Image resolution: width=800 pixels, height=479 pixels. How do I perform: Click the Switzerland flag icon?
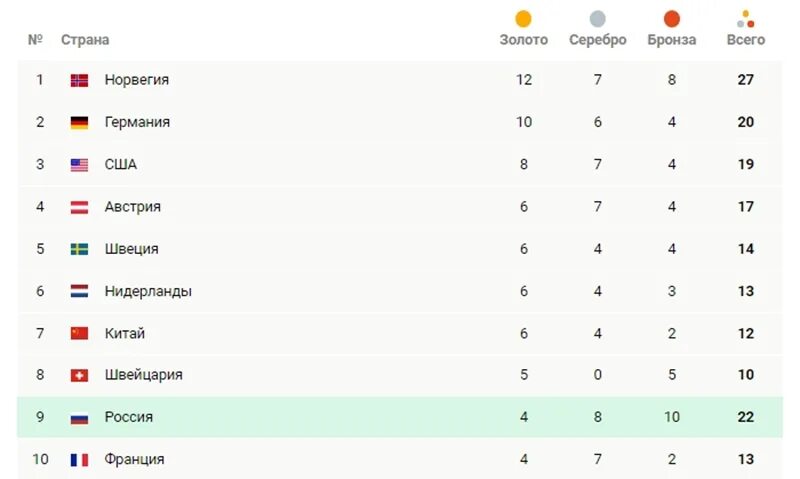79,375
